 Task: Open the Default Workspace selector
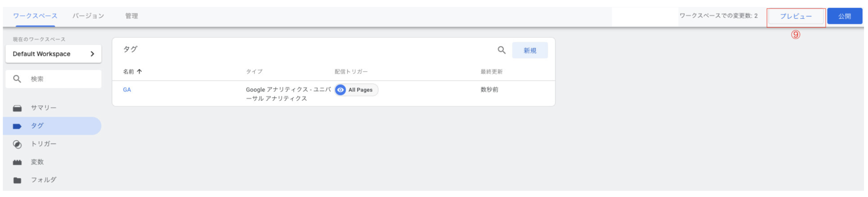pyautogui.click(x=53, y=54)
